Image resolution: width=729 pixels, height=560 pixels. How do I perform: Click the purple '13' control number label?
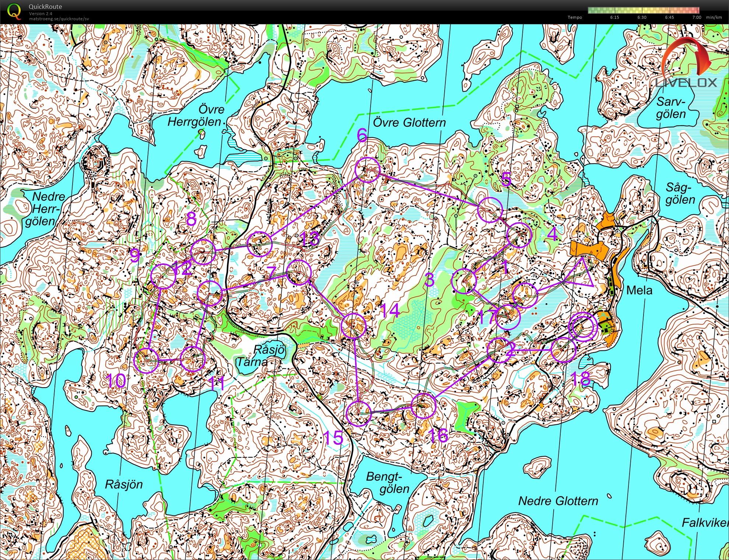click(310, 239)
